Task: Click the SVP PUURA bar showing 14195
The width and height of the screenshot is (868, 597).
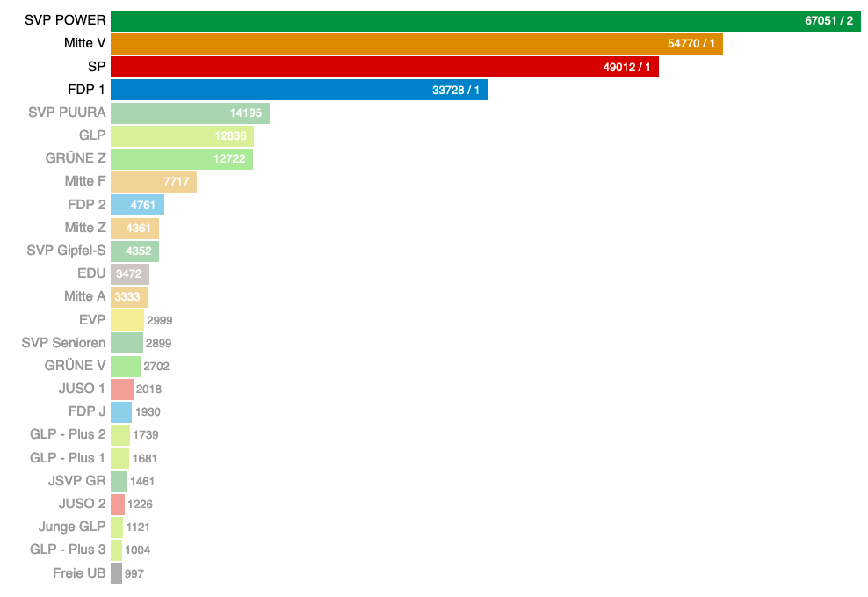Action: tap(190, 113)
